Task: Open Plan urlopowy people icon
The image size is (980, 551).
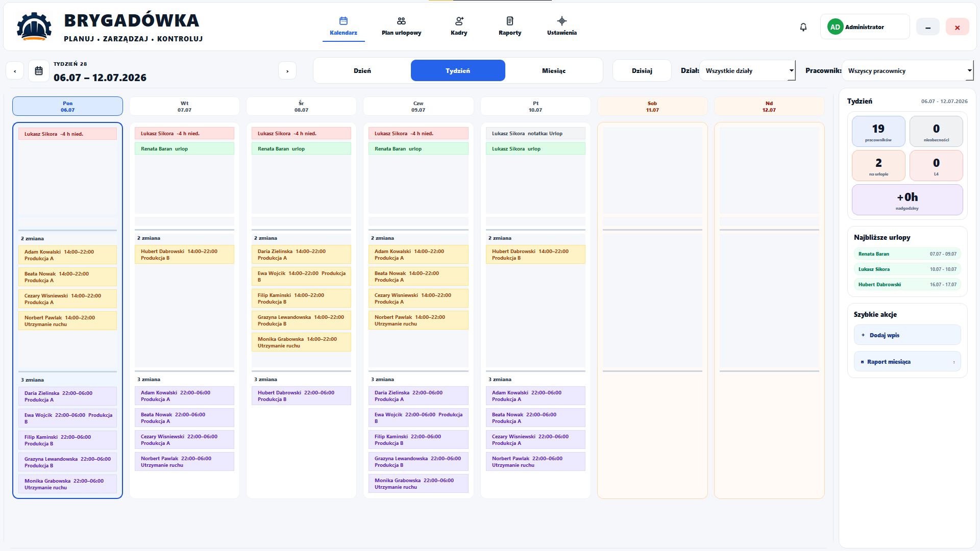Action: click(x=401, y=21)
